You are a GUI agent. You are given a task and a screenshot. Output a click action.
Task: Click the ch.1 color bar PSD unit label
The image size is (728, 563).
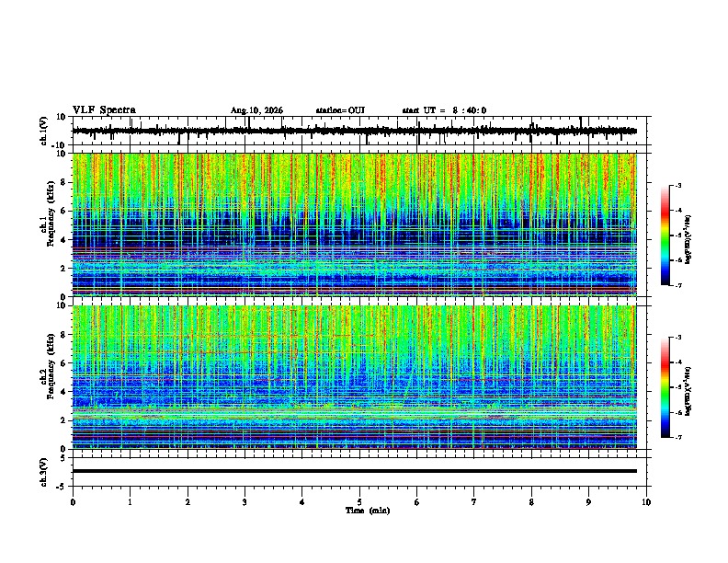(x=688, y=240)
